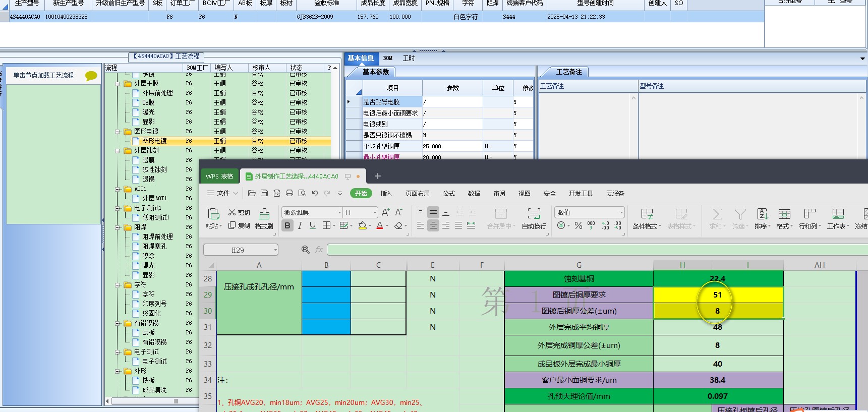Toggle horizontal center alignment
The width and height of the screenshot is (868, 412).
pyautogui.click(x=433, y=225)
